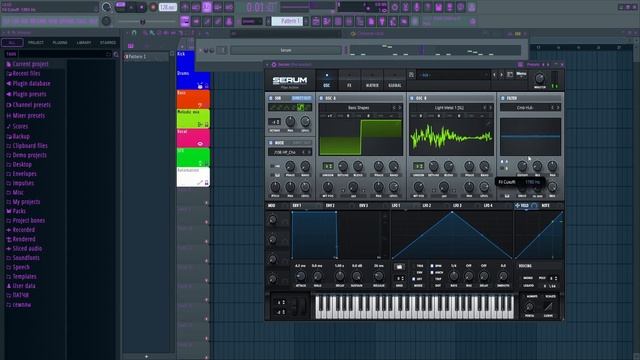This screenshot has height=360, width=640.
Task: Select Pattern 1 in the picker list
Action: pos(147,57)
